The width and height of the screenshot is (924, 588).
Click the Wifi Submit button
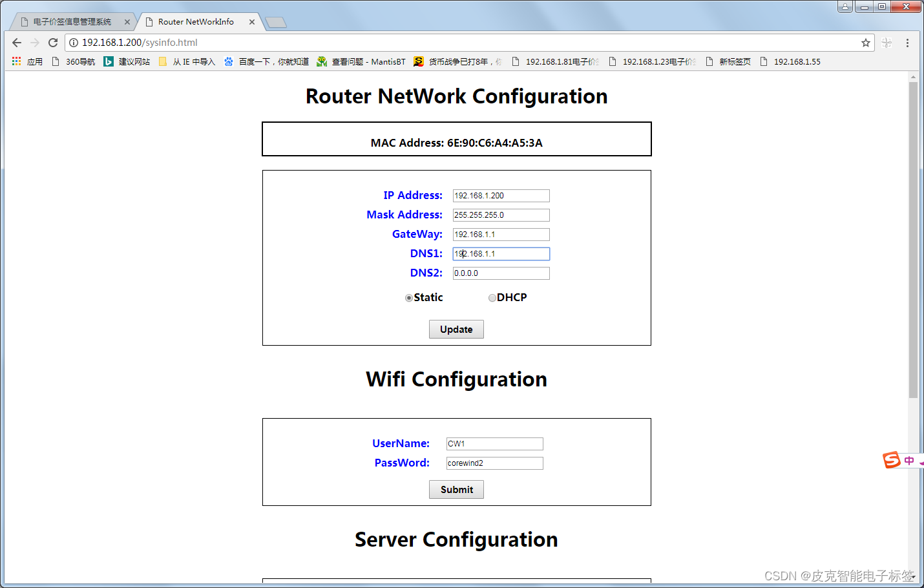(x=456, y=490)
